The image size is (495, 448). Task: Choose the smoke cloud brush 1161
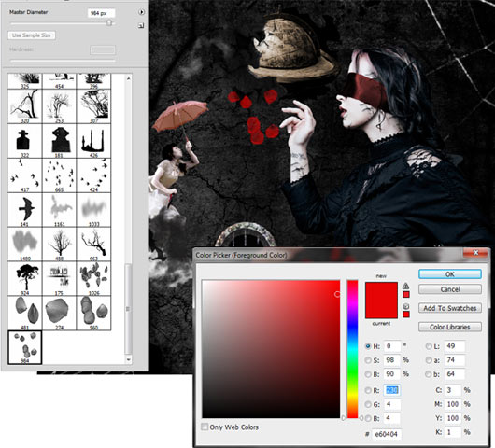point(59,210)
